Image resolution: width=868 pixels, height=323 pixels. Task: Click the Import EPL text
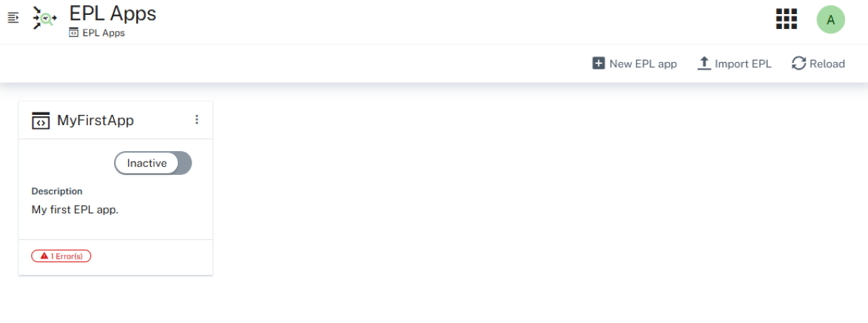[x=743, y=64]
